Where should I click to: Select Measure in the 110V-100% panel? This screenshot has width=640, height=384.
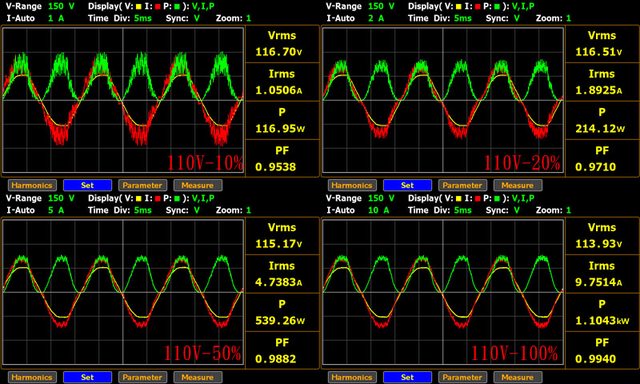pyautogui.click(x=518, y=377)
